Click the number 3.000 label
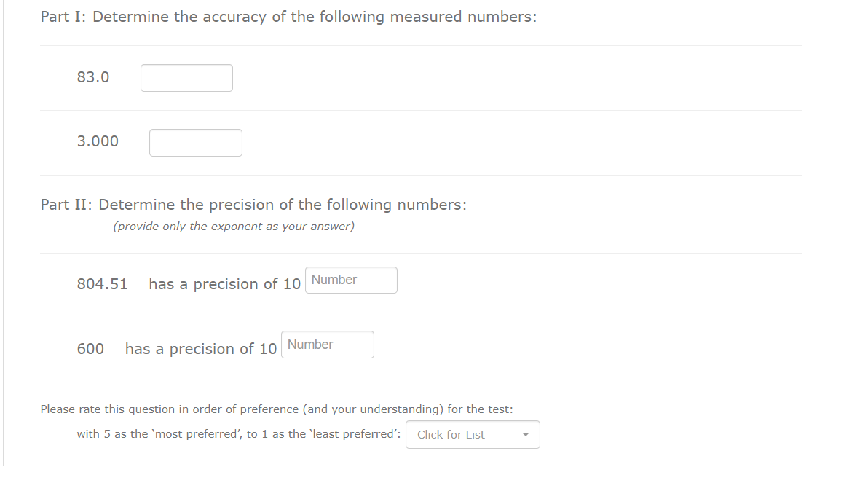 click(x=98, y=141)
